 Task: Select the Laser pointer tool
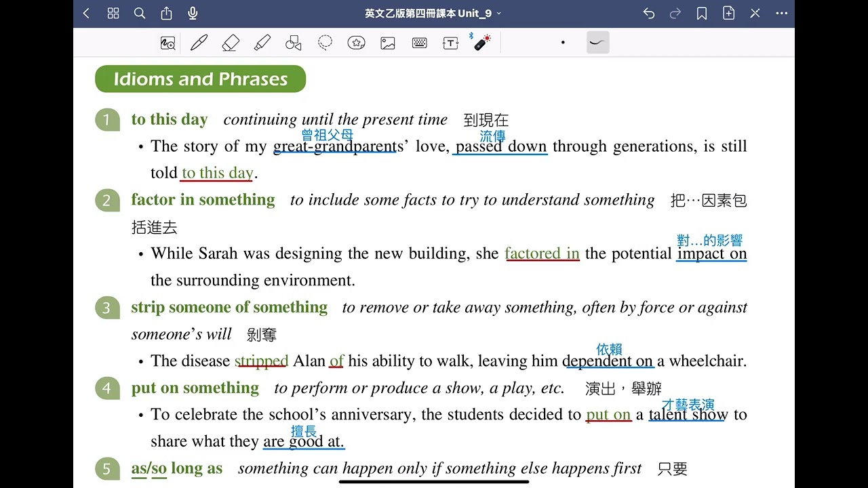coord(481,42)
